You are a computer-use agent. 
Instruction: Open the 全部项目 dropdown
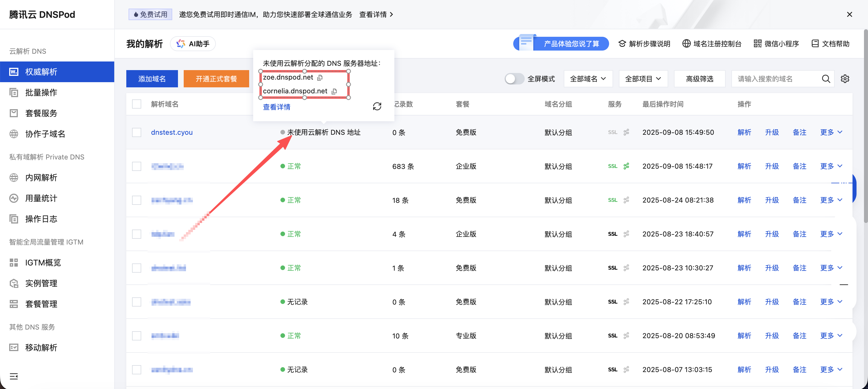coord(643,79)
